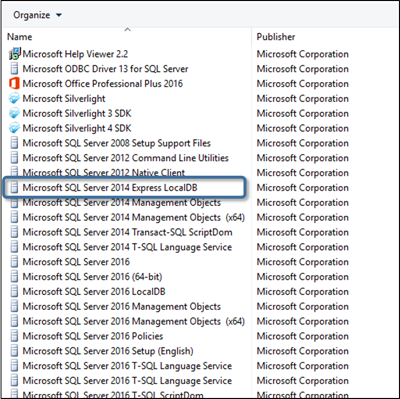Click publisher cell for Office Professional Plus 2016
The width and height of the screenshot is (400, 399).
[x=303, y=83]
